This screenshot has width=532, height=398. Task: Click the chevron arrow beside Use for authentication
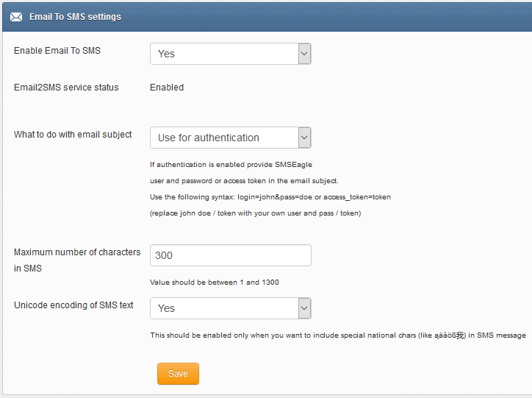[x=304, y=138]
